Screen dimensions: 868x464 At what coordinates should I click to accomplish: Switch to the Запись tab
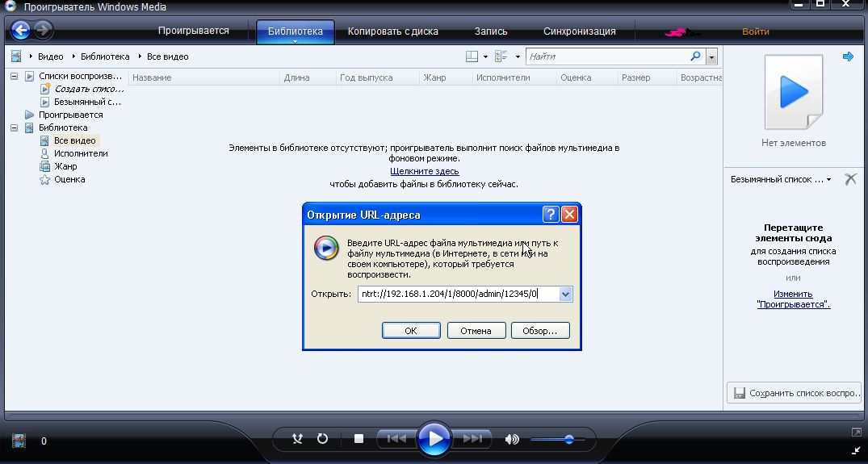tap(491, 31)
